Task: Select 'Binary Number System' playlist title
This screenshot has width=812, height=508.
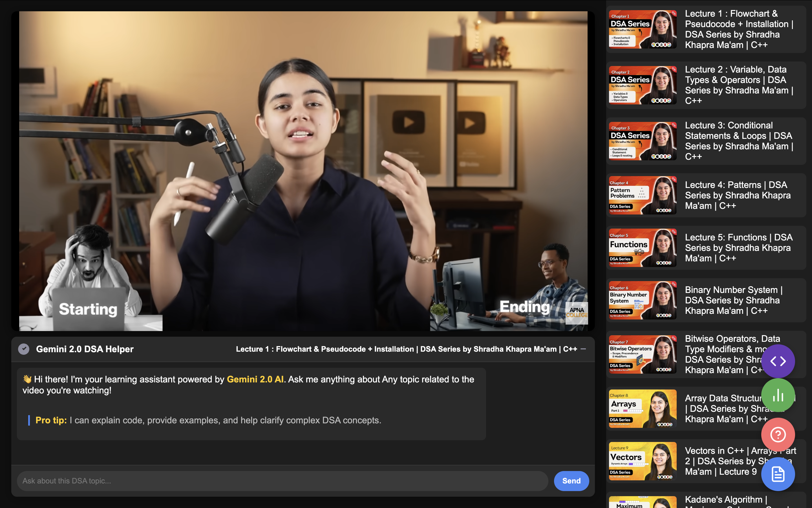Action: [734, 300]
